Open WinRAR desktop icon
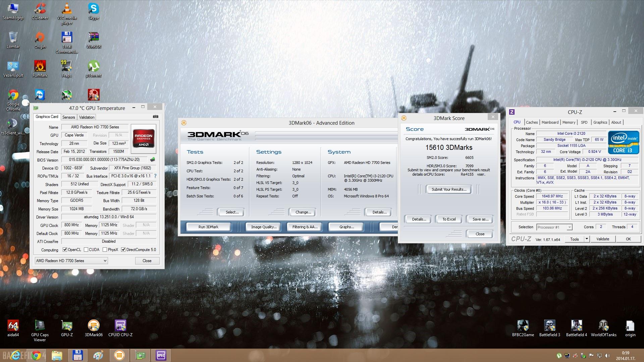The width and height of the screenshot is (644, 362). (x=94, y=40)
